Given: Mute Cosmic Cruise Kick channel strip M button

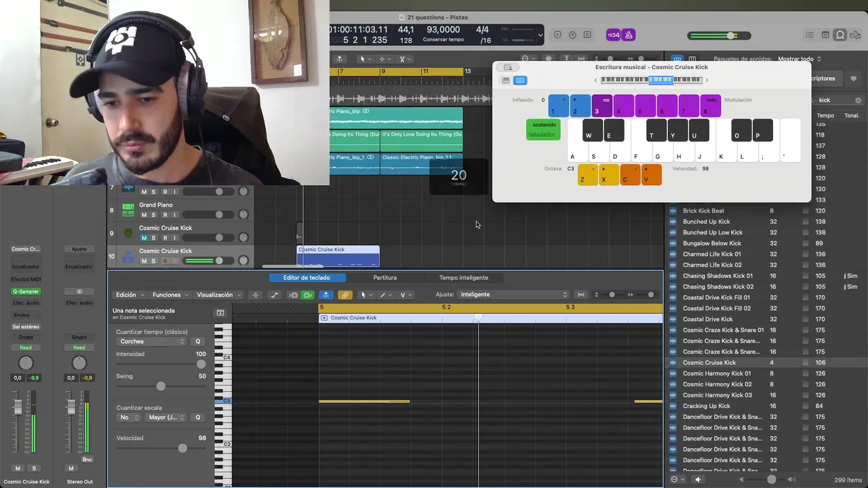Looking at the screenshot, I should (x=18, y=468).
